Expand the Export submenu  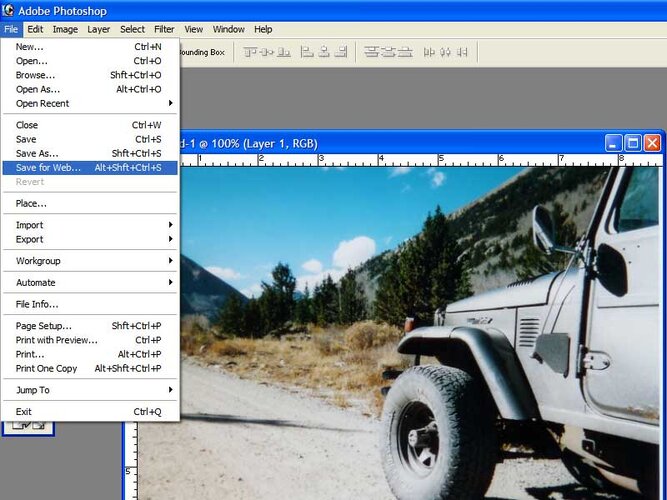(90, 239)
